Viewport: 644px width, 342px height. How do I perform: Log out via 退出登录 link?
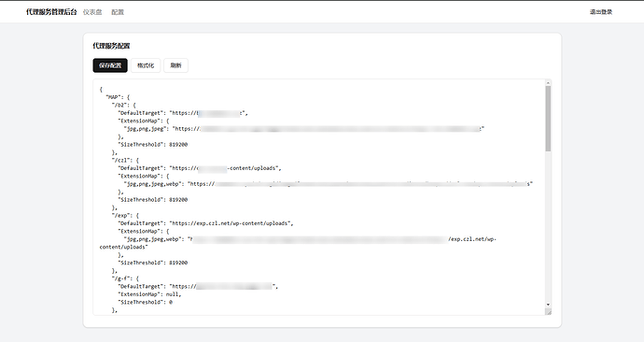(x=601, y=12)
